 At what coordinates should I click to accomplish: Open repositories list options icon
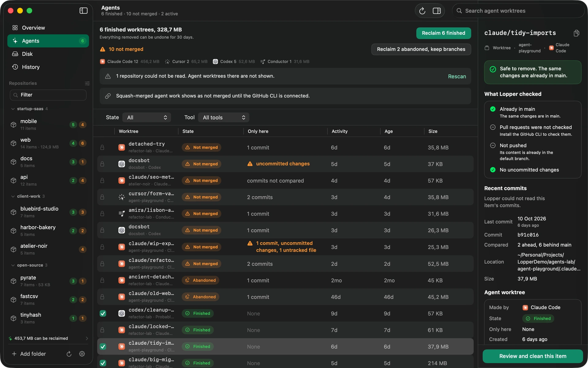click(87, 83)
